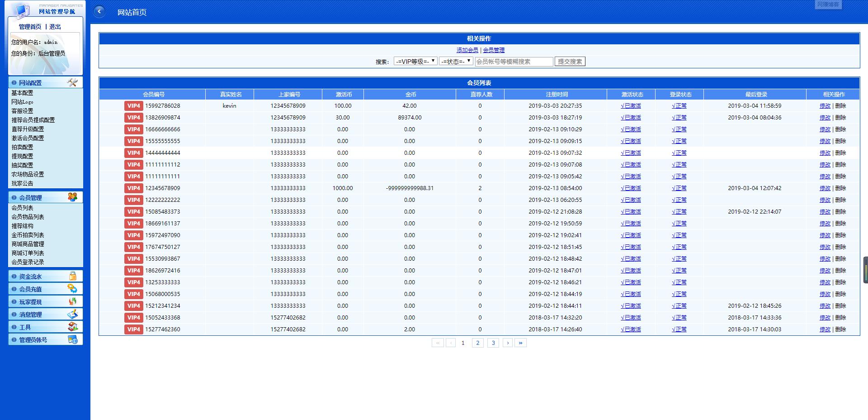Screen dimensions: 868x420
Task: Open the VIP等级 filter dropdown
Action: [x=415, y=61]
